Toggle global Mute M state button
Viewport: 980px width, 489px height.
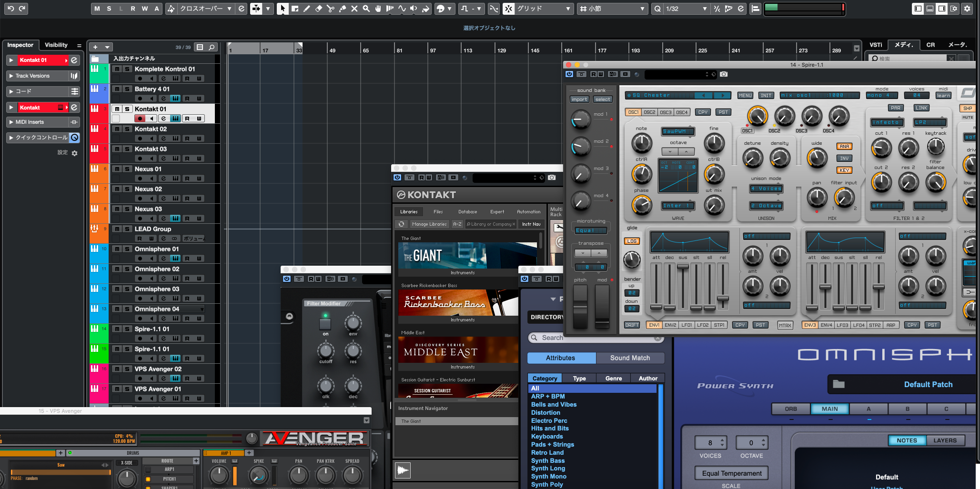[x=97, y=9]
